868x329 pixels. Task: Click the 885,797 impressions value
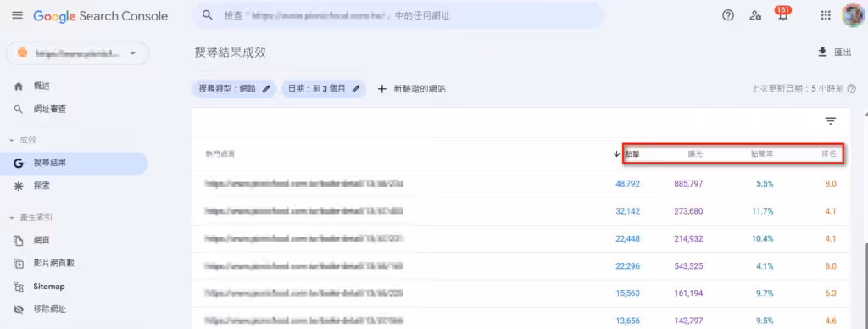[x=688, y=183]
